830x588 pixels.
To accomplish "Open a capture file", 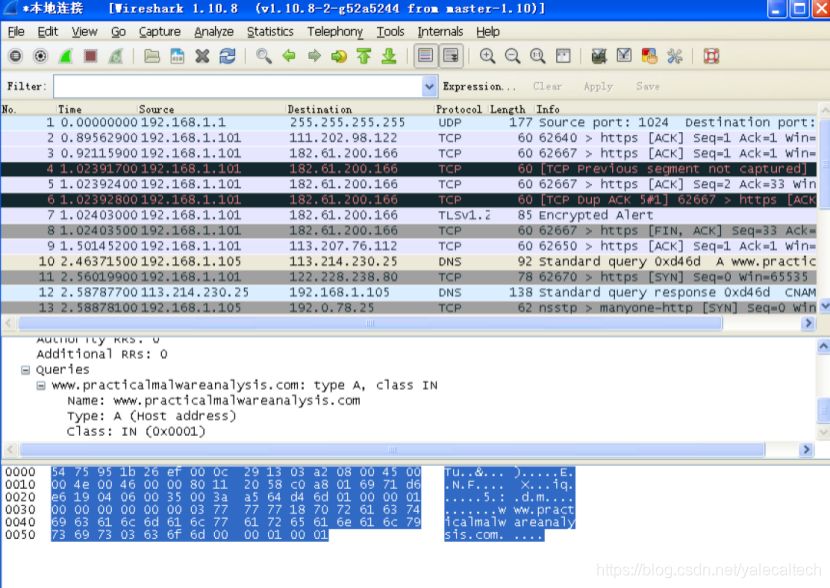I will 152,56.
